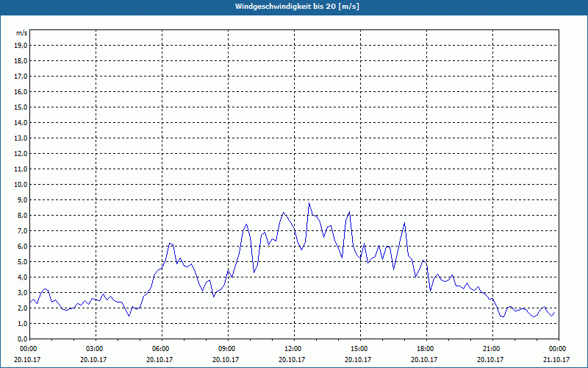Click the date '20.10.17' under 06:00

point(159,359)
